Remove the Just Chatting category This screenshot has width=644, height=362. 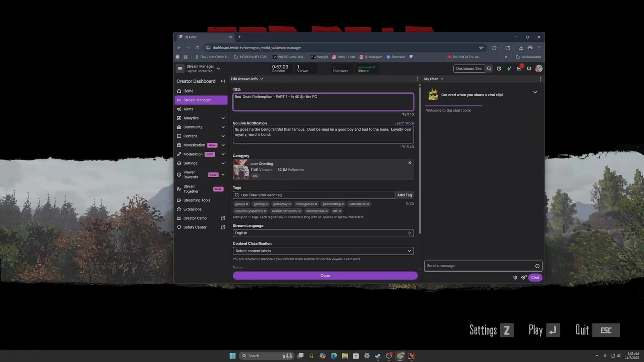[410, 163]
